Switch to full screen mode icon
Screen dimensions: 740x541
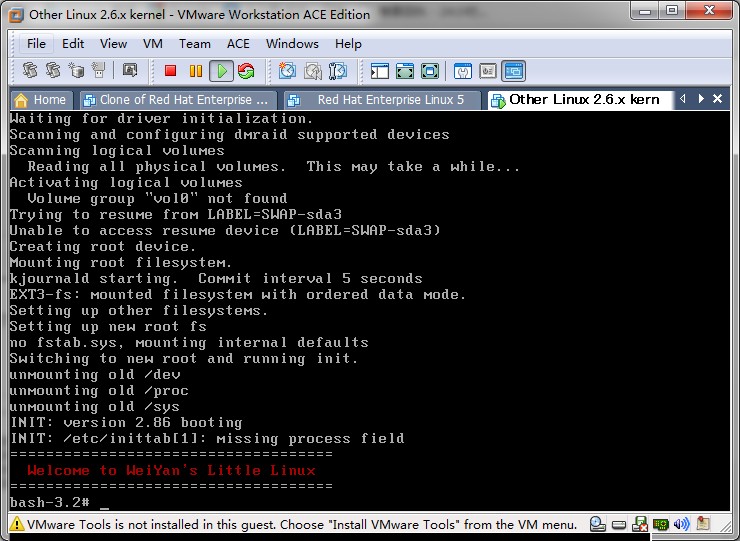coord(429,71)
